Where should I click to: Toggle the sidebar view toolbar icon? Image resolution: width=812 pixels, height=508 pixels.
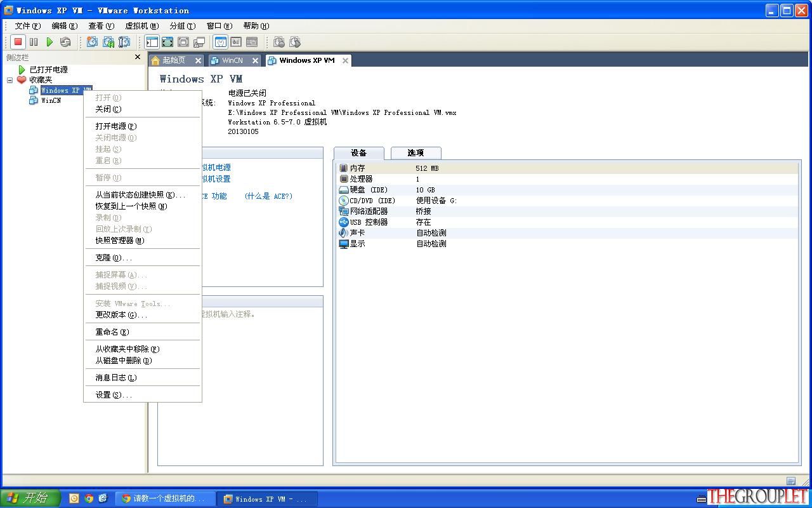tap(152, 42)
